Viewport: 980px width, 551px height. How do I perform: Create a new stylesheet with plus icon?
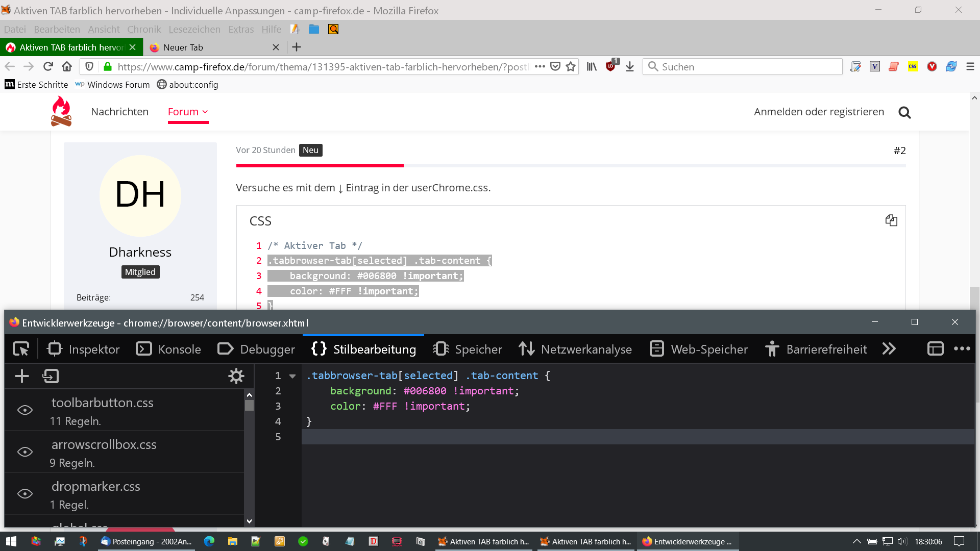click(22, 377)
